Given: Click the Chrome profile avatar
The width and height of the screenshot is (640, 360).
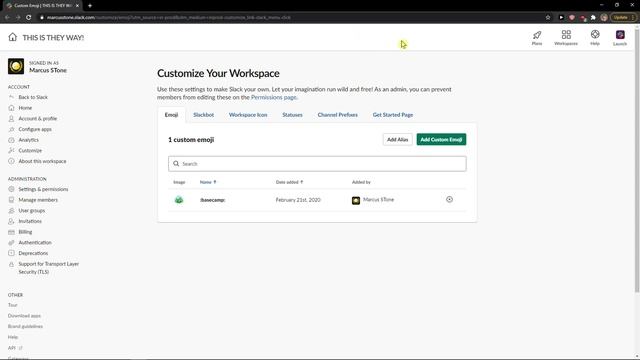Looking at the screenshot, I should coord(604,17).
